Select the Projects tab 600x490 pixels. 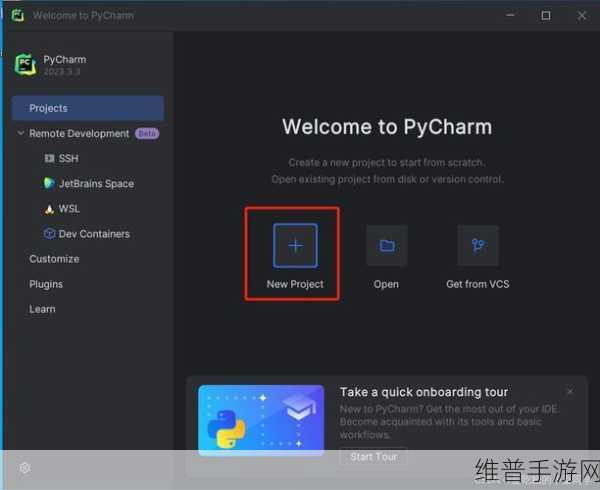(x=88, y=108)
